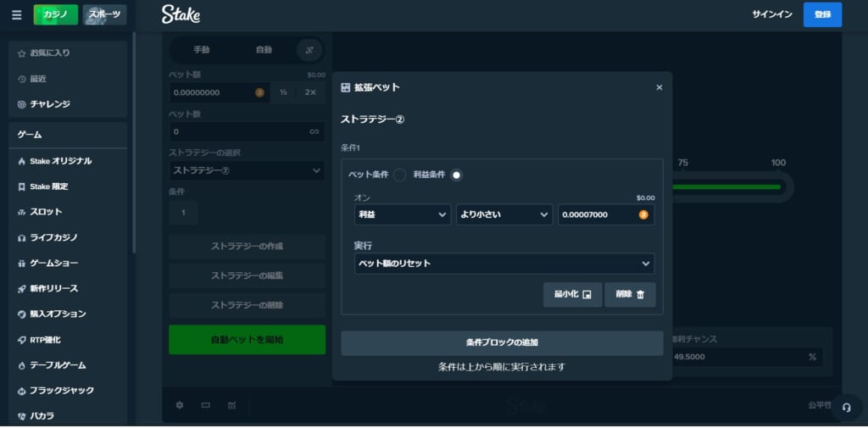
Task: Click the bitcoin coin icon in profit value
Action: point(643,214)
